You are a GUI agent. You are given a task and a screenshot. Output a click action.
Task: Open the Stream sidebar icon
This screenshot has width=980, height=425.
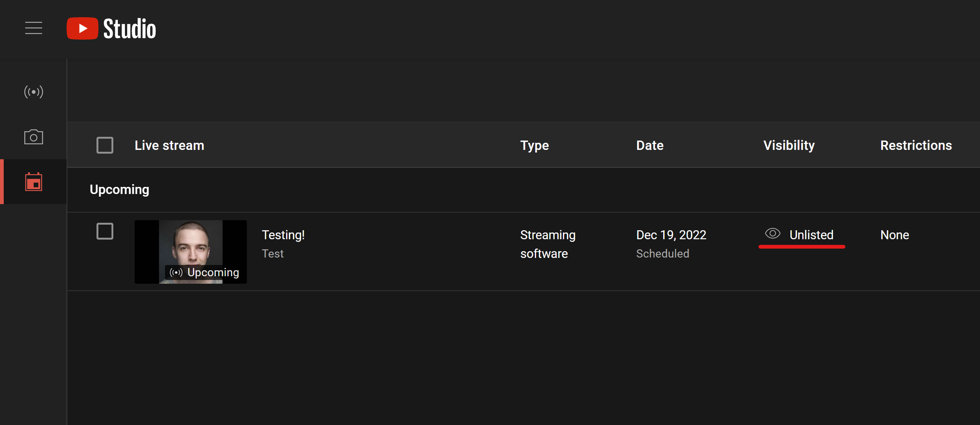(x=34, y=91)
